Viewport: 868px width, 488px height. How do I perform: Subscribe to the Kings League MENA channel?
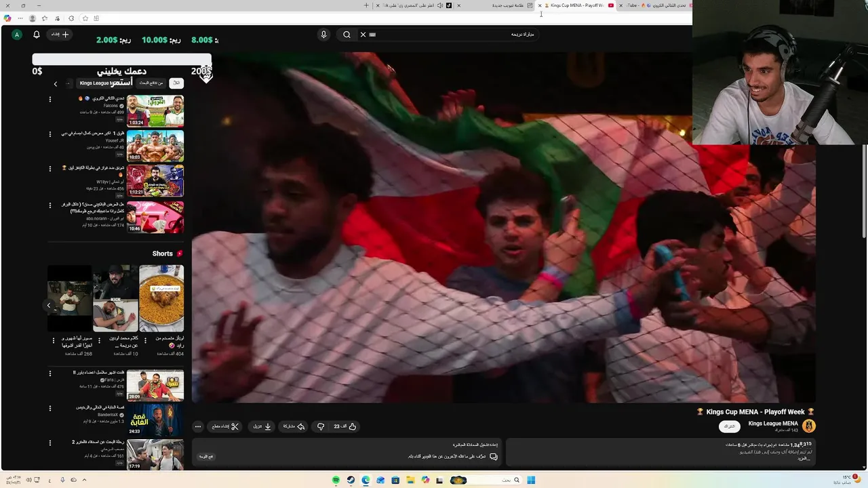[730, 426]
